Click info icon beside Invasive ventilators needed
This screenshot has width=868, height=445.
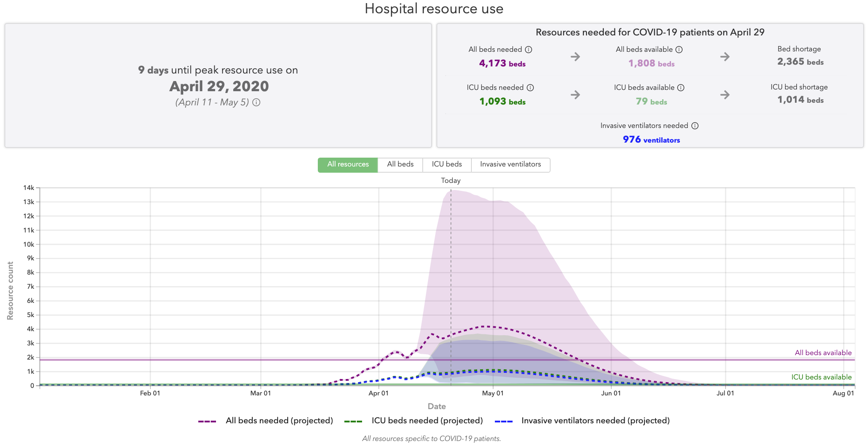(x=695, y=126)
